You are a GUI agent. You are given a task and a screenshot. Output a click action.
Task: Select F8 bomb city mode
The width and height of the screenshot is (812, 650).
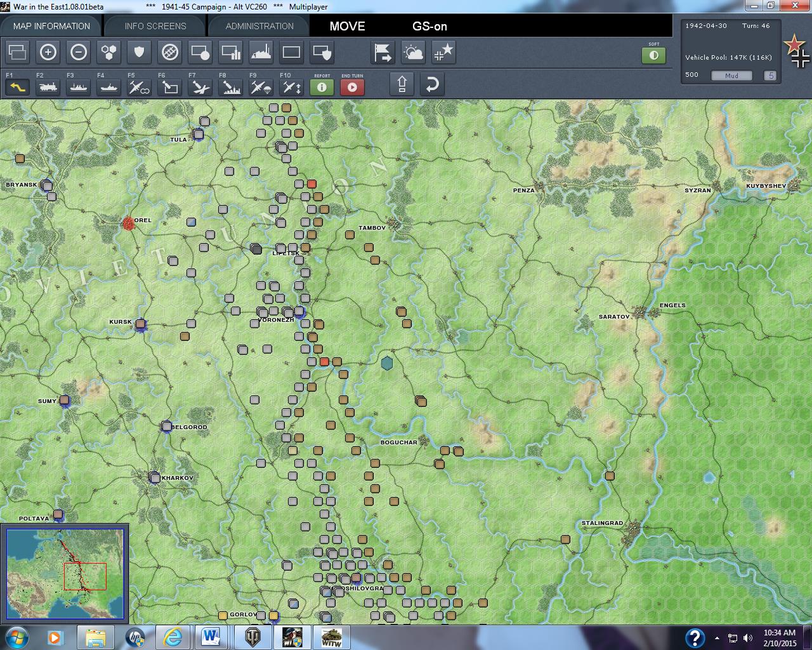[231, 86]
